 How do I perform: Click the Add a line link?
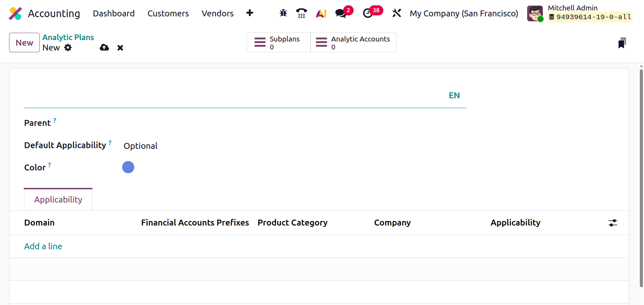[x=43, y=246]
